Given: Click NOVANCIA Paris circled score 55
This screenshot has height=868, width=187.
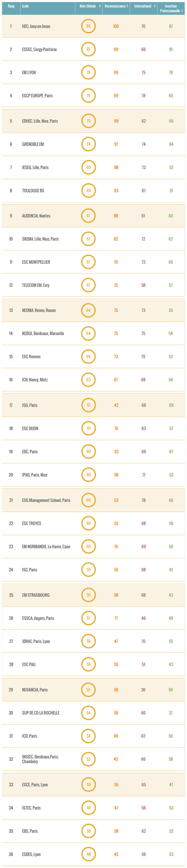Looking at the screenshot, I should 88,690.
